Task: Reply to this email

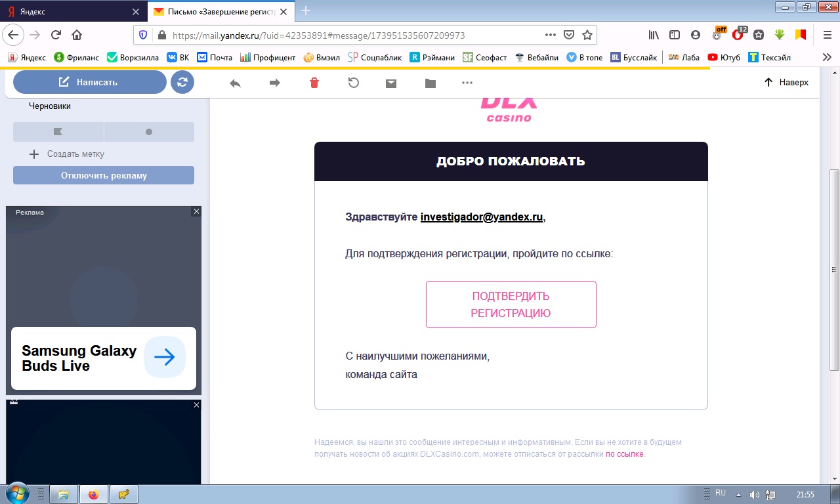Action: tap(235, 83)
